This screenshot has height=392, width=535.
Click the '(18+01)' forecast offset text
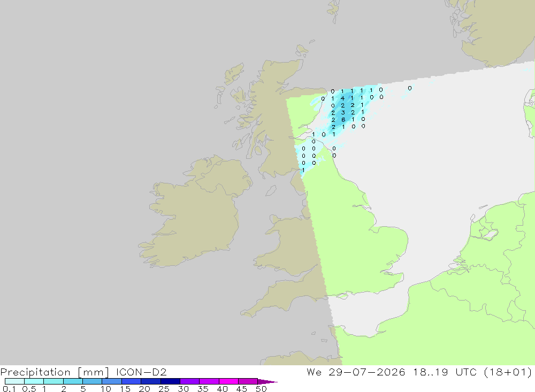tap(508, 372)
